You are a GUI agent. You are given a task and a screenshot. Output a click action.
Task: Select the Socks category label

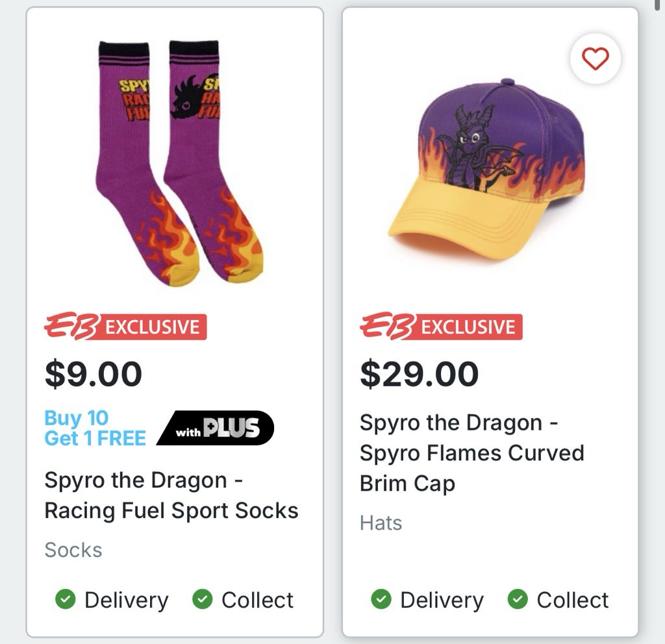click(73, 550)
